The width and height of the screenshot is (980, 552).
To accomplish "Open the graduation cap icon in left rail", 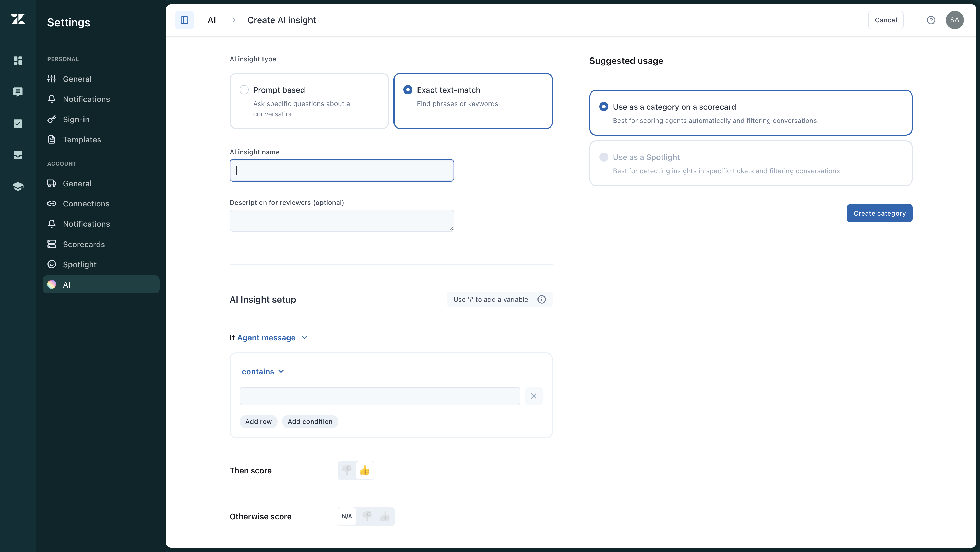I will [x=18, y=187].
